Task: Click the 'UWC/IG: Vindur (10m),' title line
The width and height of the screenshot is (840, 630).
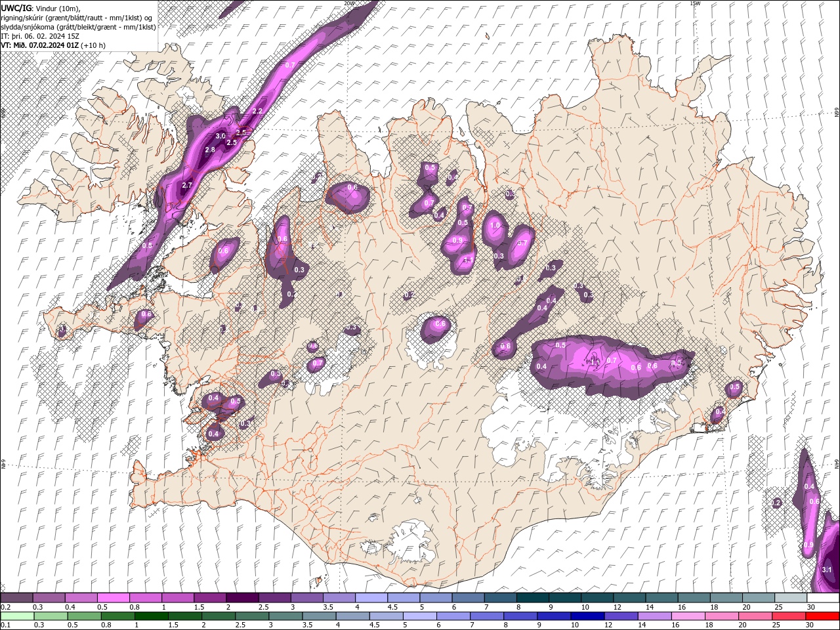Action: coord(39,8)
